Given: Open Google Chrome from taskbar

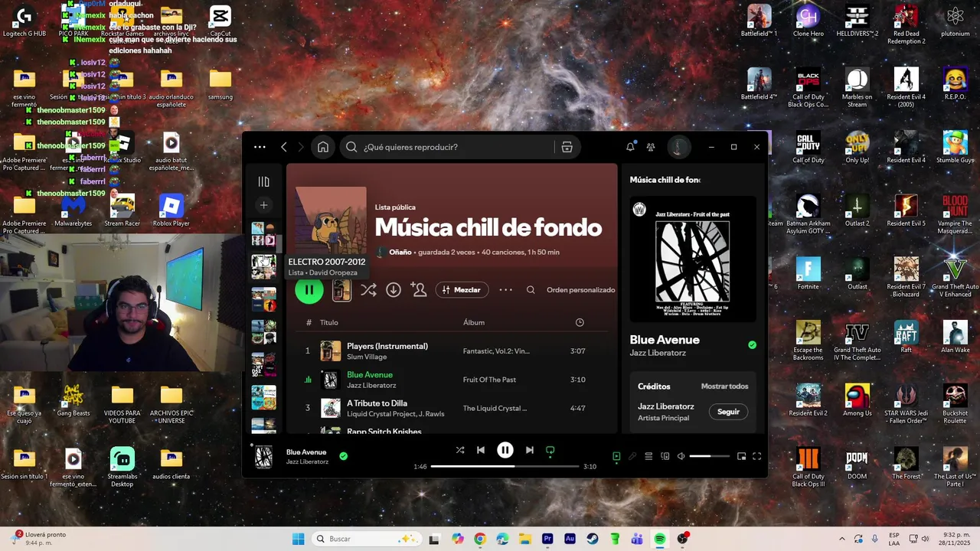Looking at the screenshot, I should point(479,539).
